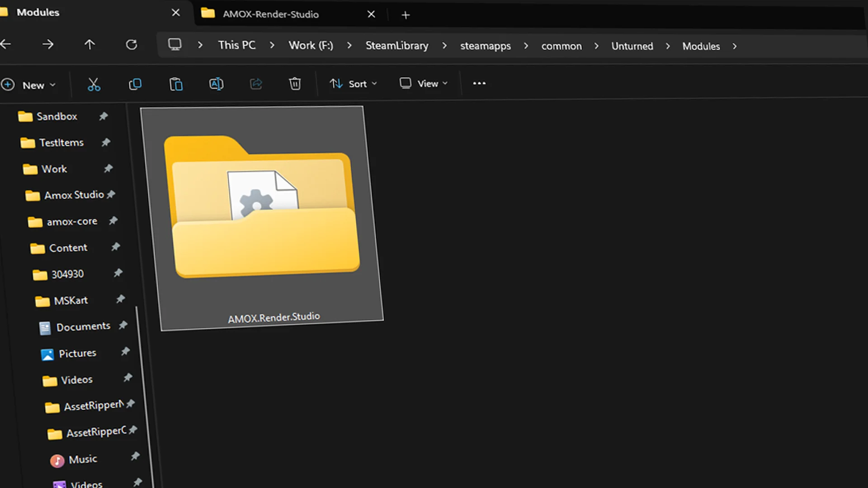
Task: Select the AMOX.Render.Studio folder thumbnail
Action: coord(262,218)
